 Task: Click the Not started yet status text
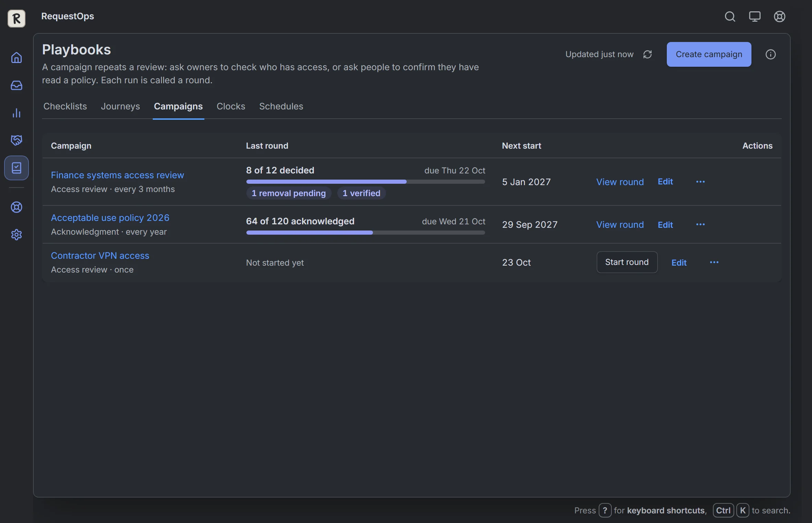click(x=275, y=263)
